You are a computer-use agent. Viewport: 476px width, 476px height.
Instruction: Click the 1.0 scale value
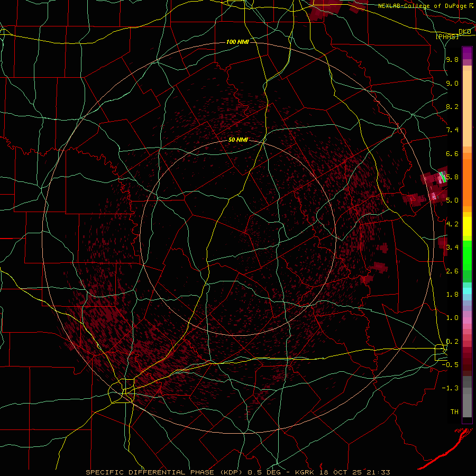tap(452, 318)
